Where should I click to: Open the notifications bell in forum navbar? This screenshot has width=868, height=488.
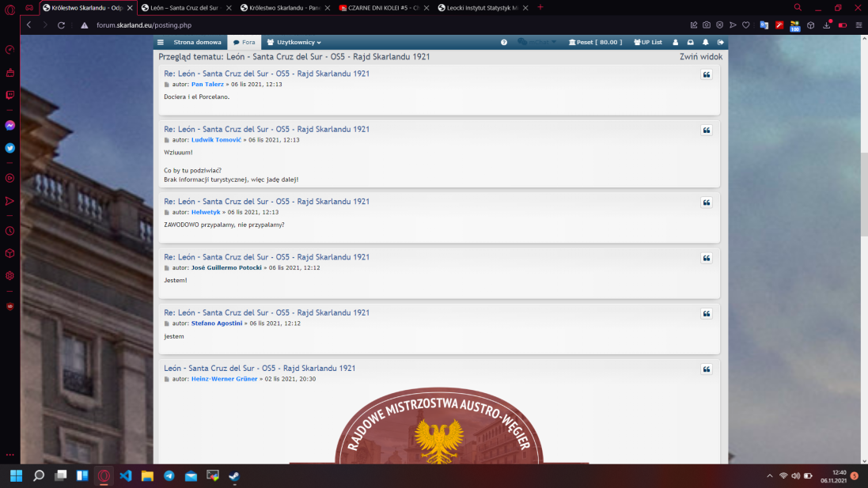(705, 42)
